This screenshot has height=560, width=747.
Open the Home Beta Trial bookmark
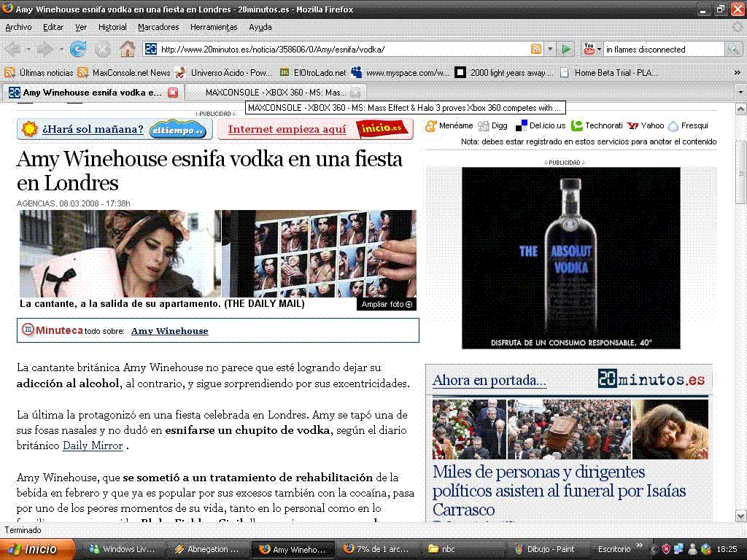609,73
